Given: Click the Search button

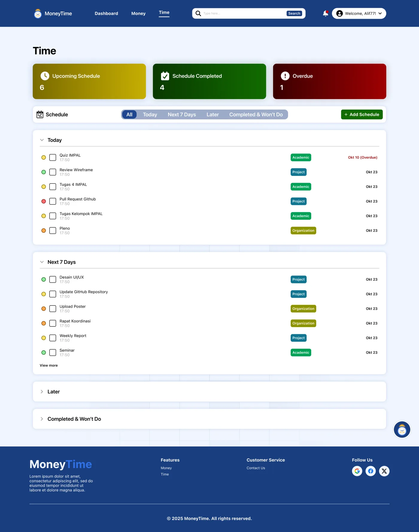Looking at the screenshot, I should point(294,13).
